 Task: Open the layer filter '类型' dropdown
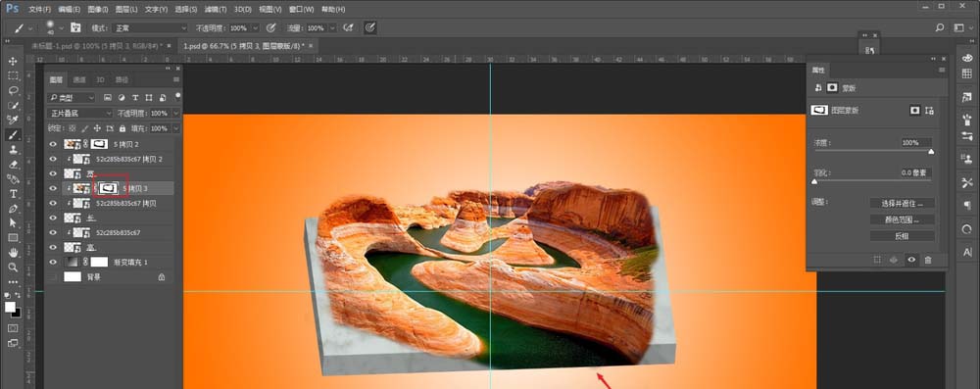[71, 98]
